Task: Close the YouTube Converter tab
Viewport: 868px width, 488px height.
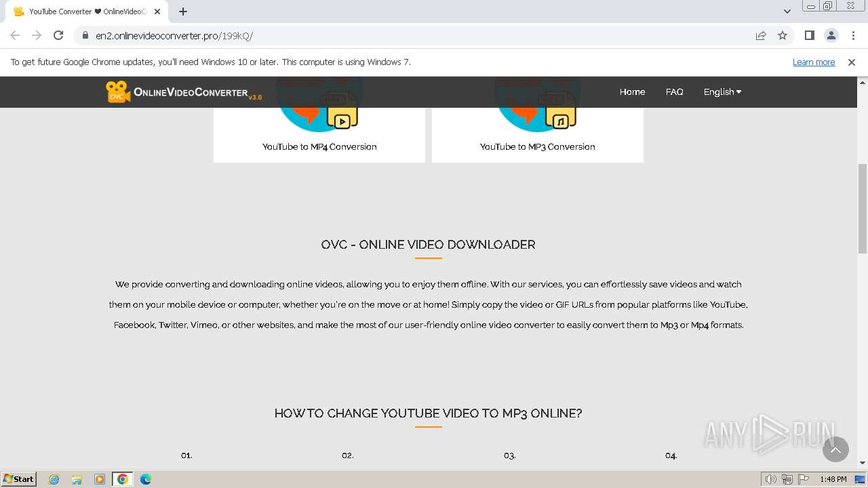Action: [157, 12]
